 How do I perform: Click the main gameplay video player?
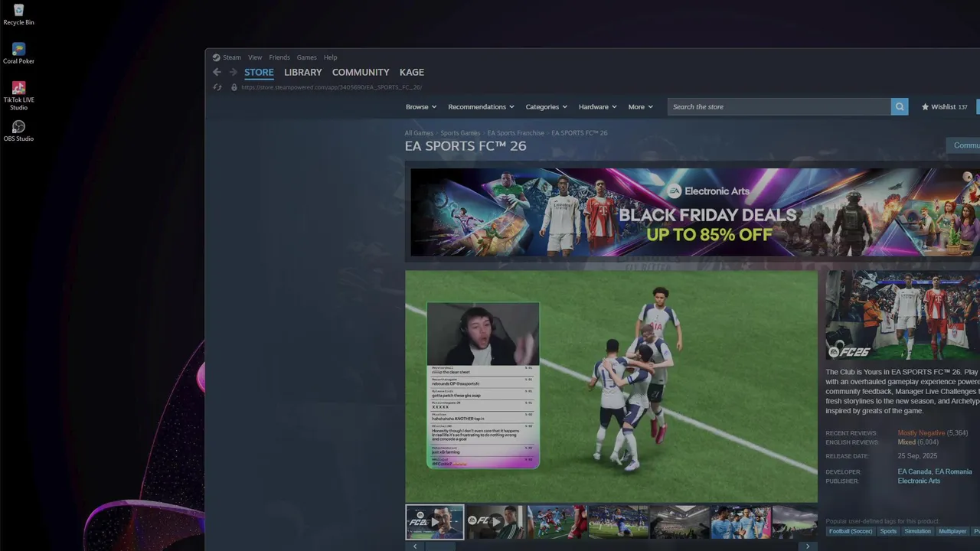(611, 386)
